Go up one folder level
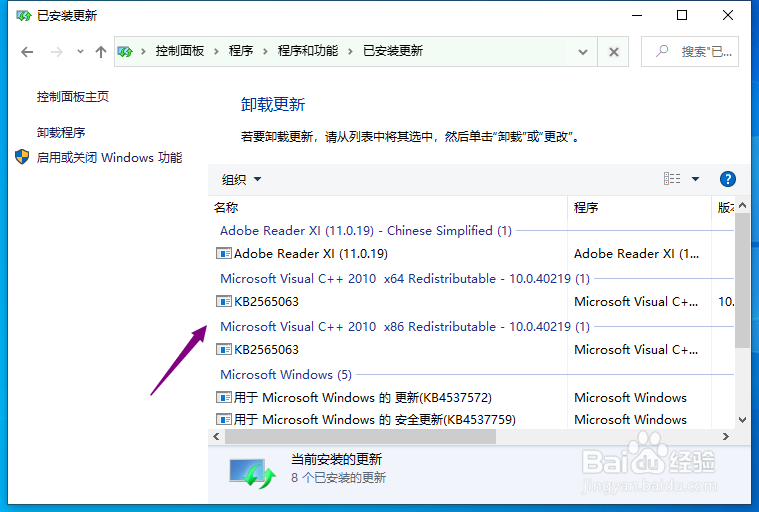 (101, 52)
